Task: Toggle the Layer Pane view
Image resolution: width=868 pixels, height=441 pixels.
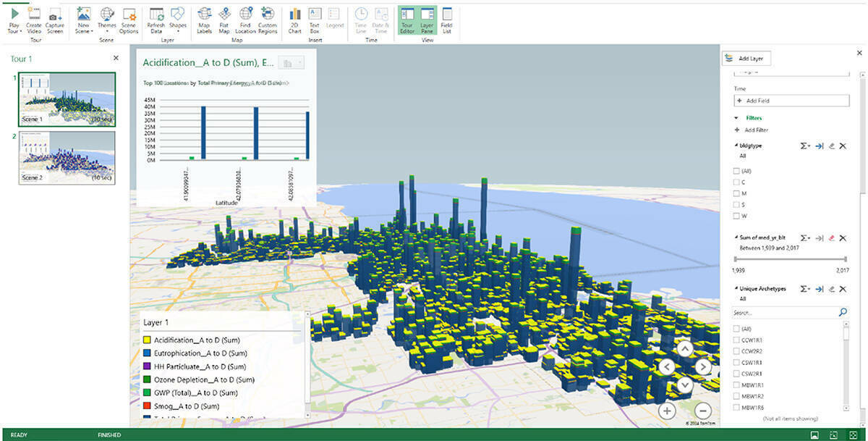Action: pyautogui.click(x=427, y=14)
